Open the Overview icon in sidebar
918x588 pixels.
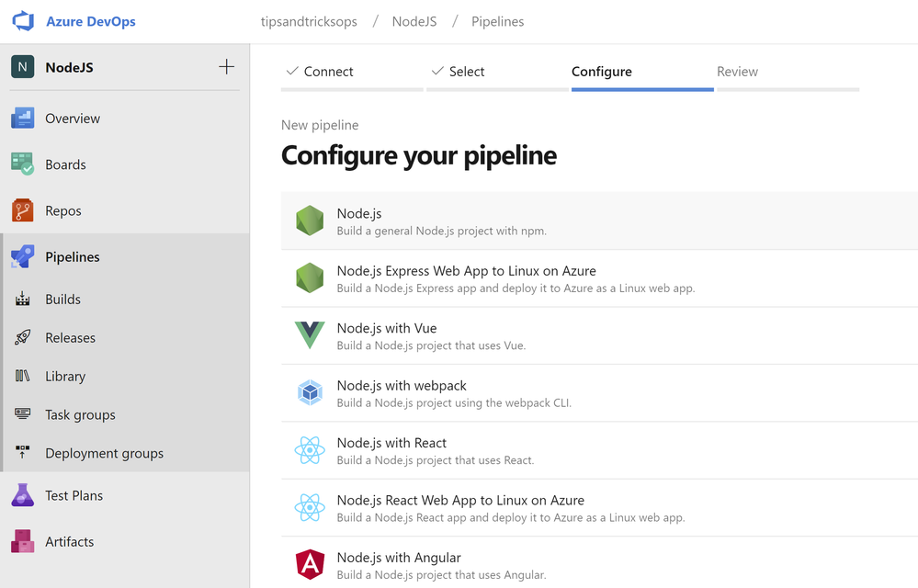pyautogui.click(x=23, y=119)
